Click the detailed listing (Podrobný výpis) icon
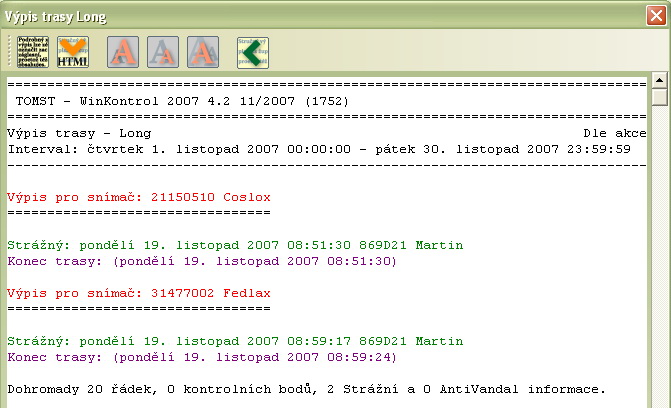 [33, 51]
